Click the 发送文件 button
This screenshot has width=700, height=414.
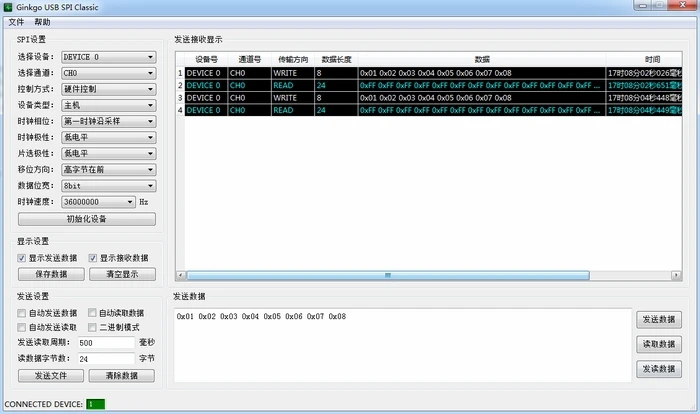[50, 376]
